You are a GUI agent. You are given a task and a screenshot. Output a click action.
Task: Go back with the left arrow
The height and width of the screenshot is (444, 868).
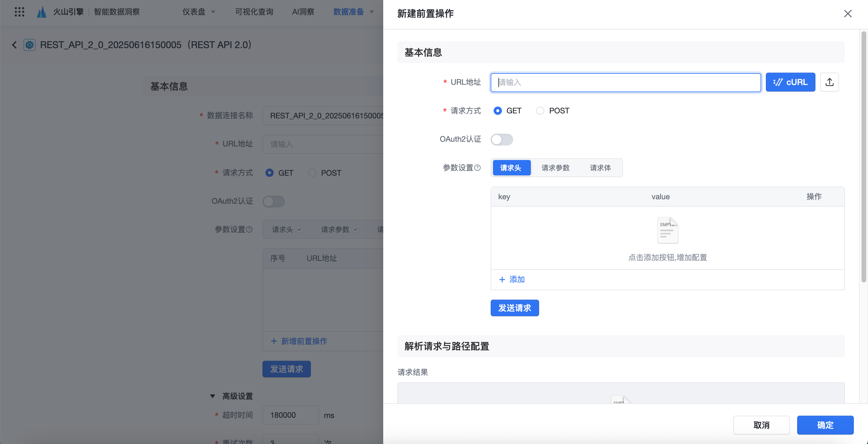coord(14,45)
